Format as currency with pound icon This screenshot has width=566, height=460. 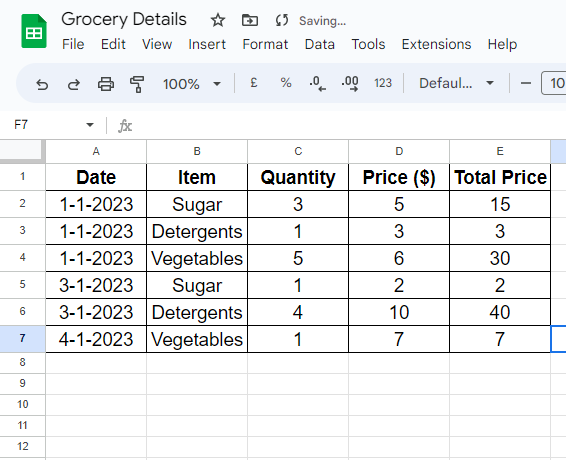[x=254, y=83]
